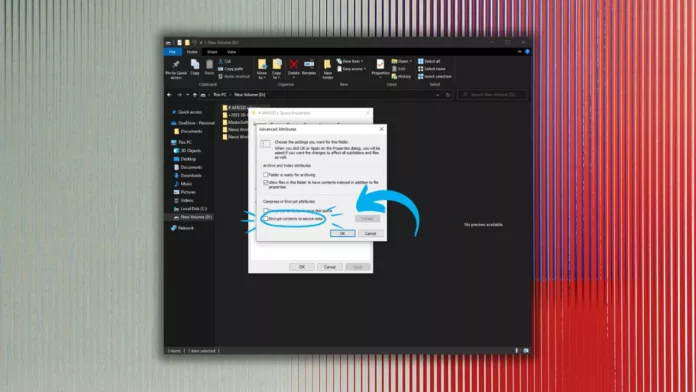Viewport: 696px width, 392px height.
Task: Click This PC in the address bar
Action: pyautogui.click(x=220, y=95)
